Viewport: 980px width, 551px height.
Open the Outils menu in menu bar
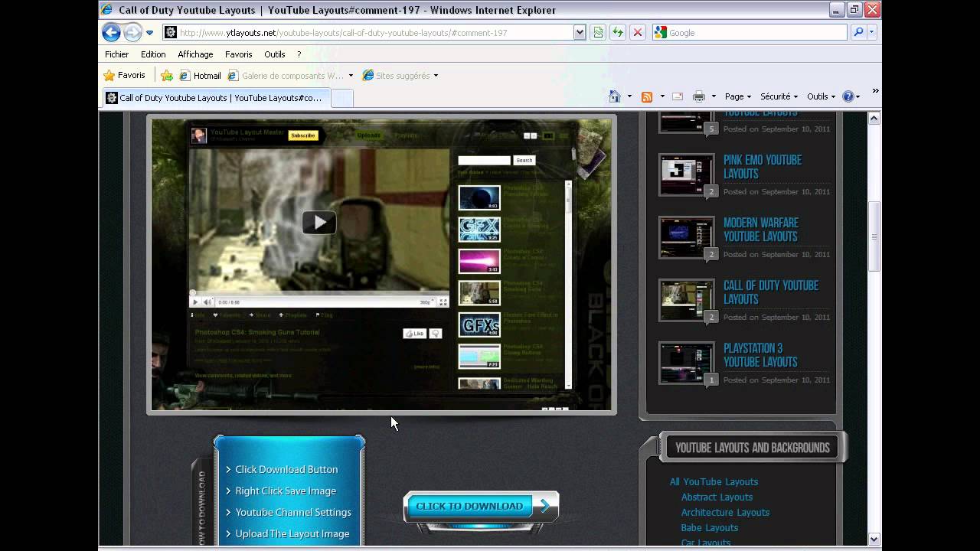click(274, 54)
